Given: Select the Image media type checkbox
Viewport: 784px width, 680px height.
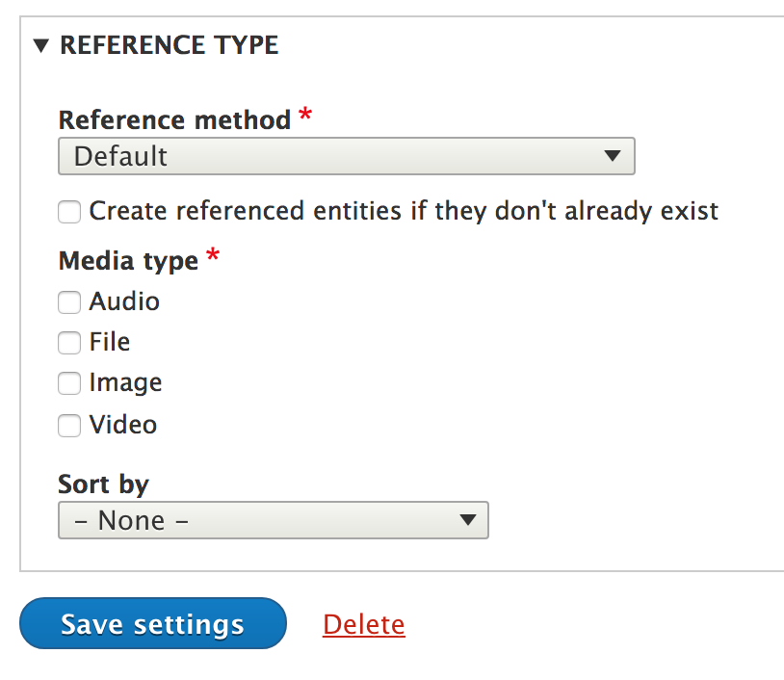Looking at the screenshot, I should (69, 383).
